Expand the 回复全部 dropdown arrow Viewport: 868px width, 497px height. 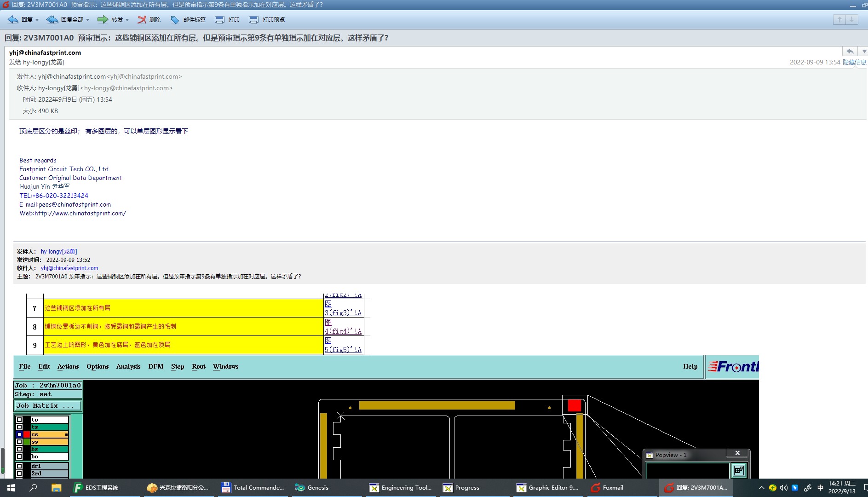87,20
